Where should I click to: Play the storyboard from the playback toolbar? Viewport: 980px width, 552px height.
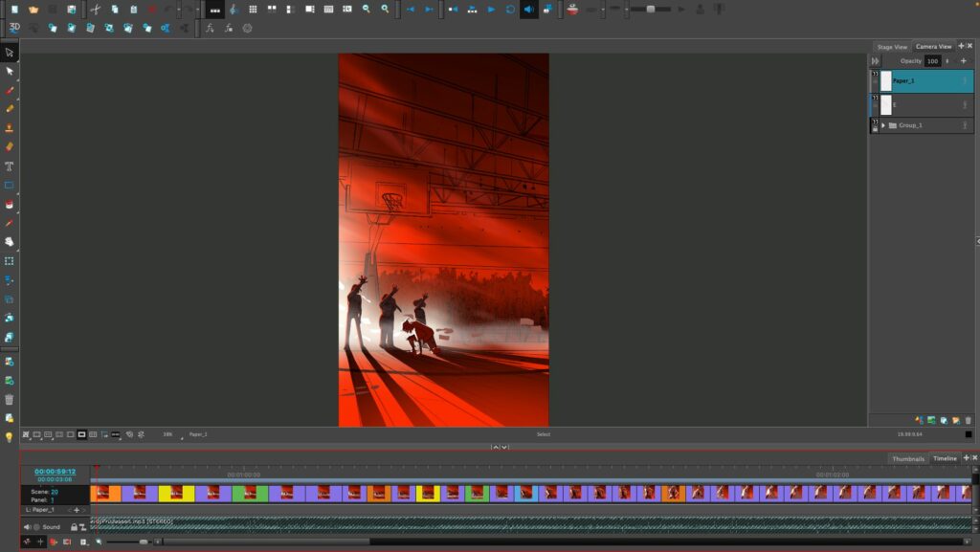tap(491, 10)
